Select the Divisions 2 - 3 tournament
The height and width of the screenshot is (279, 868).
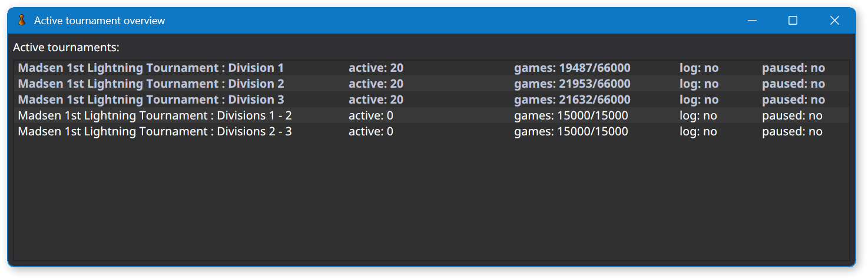click(432, 131)
